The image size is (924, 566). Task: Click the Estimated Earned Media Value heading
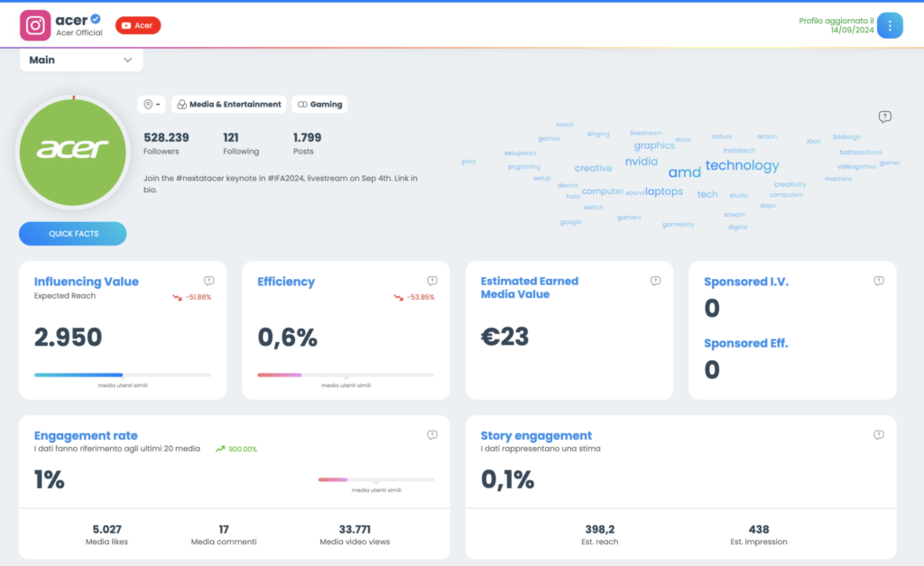point(529,288)
